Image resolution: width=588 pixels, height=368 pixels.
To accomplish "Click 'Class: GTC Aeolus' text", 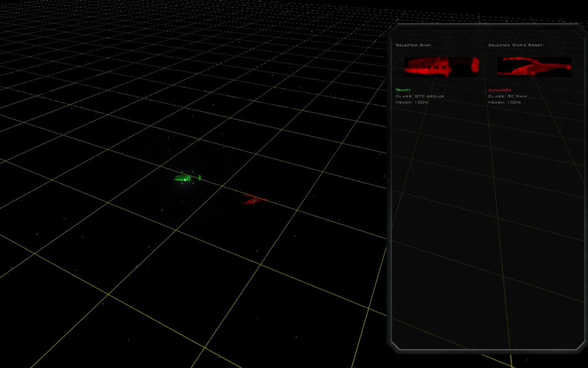I will tap(420, 96).
